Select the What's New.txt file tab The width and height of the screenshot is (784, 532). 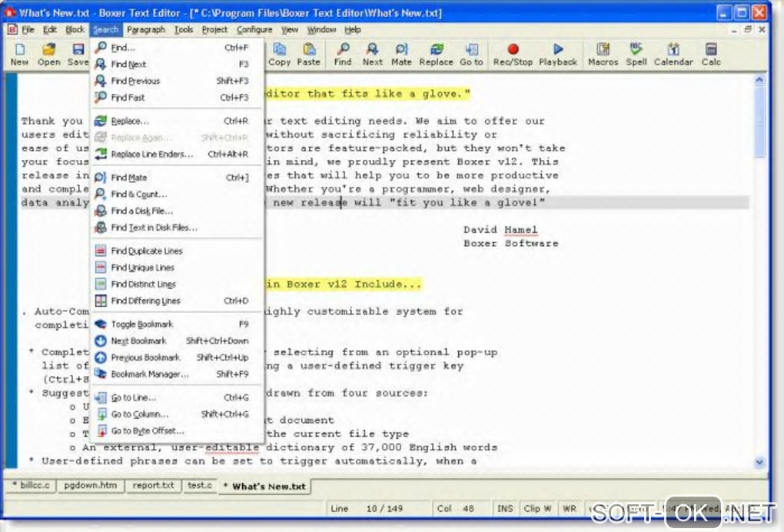[x=264, y=486]
